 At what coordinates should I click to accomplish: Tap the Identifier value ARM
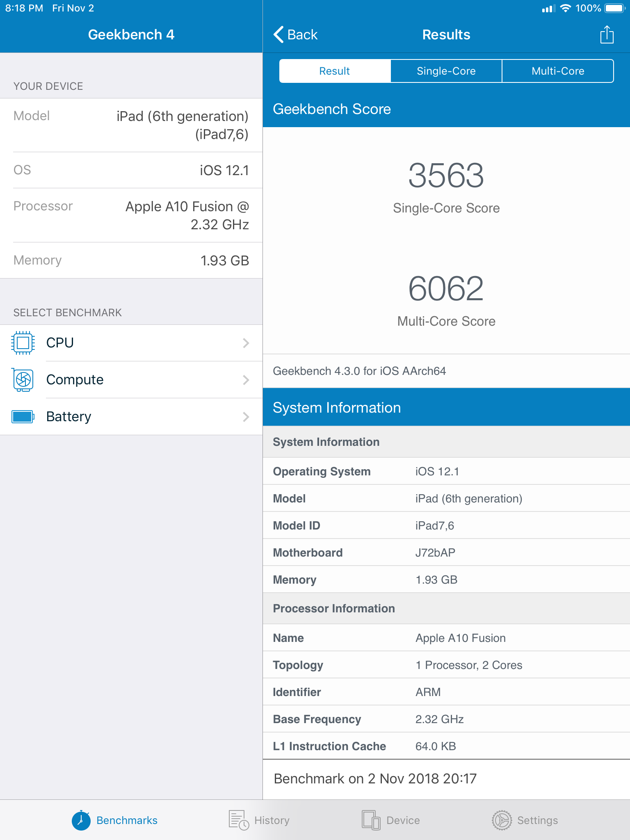tap(428, 692)
